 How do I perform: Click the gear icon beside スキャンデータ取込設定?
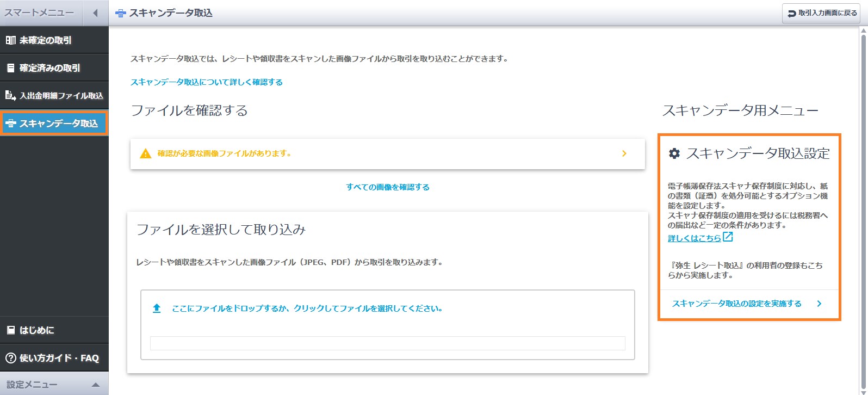click(674, 153)
